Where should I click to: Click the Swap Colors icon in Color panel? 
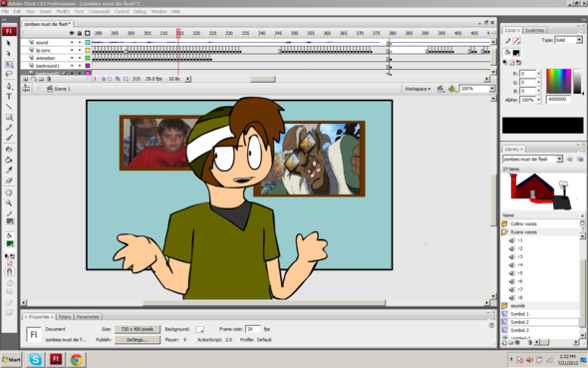pyautogui.click(x=519, y=63)
